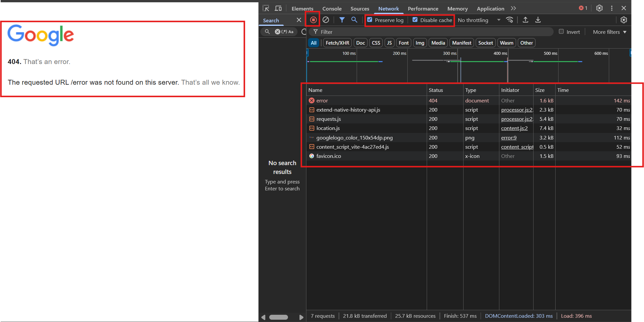Uncheck the Preserve log checkbox
The width and height of the screenshot is (644, 322).
tap(370, 20)
